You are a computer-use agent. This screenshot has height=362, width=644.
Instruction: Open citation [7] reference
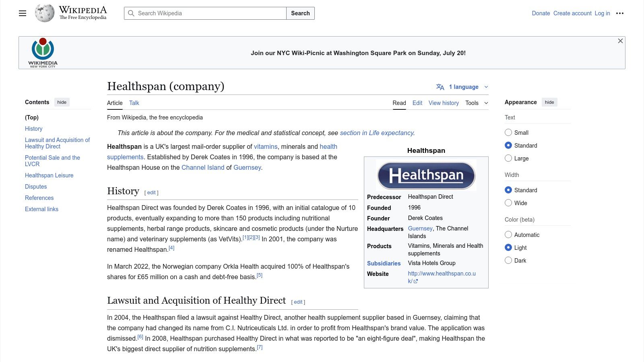[x=260, y=347]
